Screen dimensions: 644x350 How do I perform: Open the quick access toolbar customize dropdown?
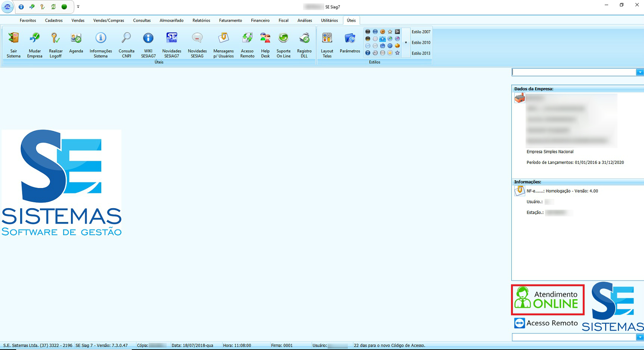coord(78,7)
